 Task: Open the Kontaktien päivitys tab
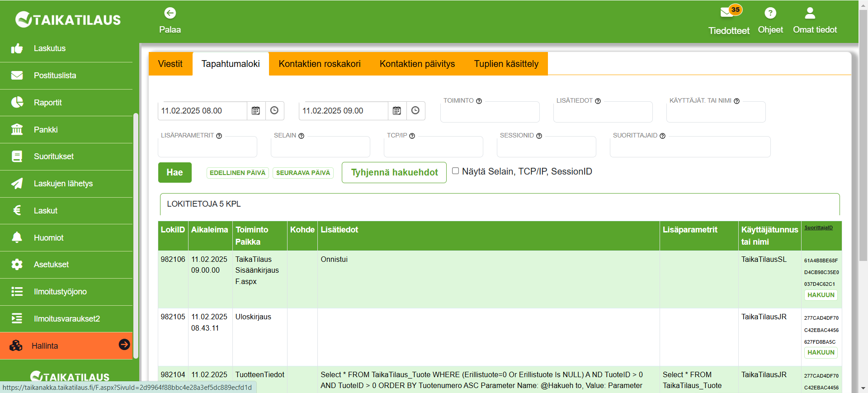click(x=417, y=64)
